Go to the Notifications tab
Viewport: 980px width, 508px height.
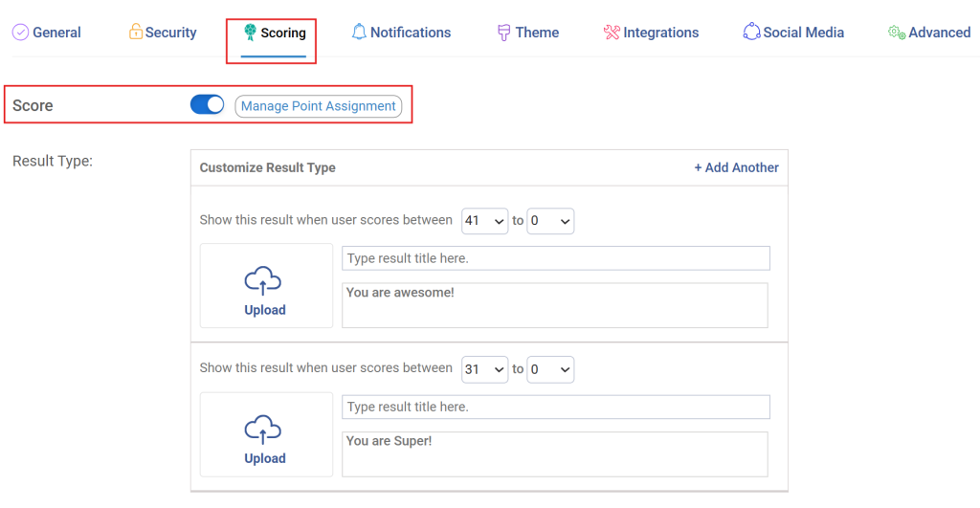(x=401, y=33)
